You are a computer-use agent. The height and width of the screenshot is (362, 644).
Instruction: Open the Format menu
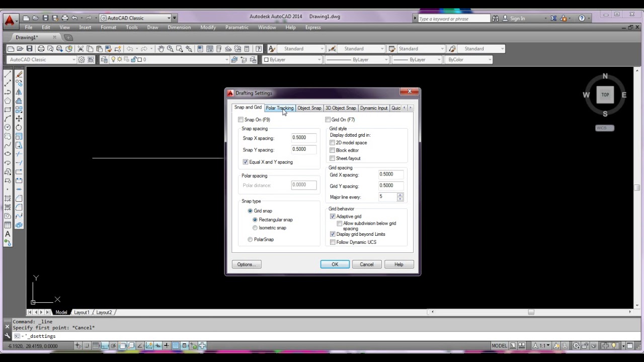pos(108,28)
